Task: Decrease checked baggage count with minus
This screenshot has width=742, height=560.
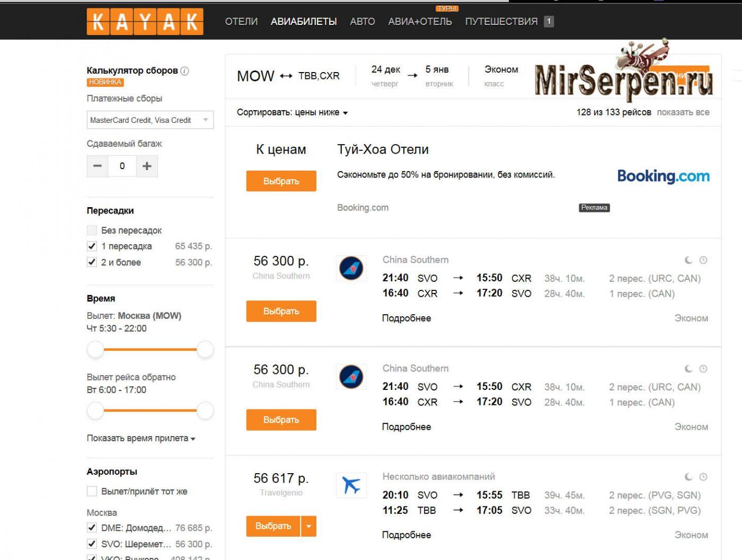Action: [98, 166]
